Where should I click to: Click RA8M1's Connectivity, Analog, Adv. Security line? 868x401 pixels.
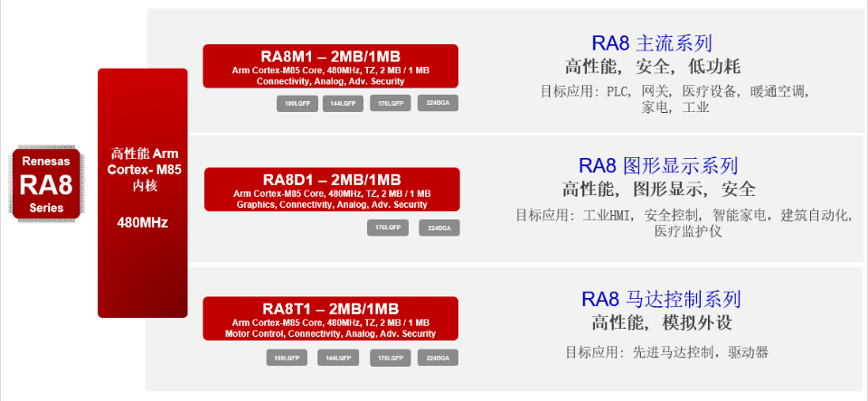[x=331, y=81]
